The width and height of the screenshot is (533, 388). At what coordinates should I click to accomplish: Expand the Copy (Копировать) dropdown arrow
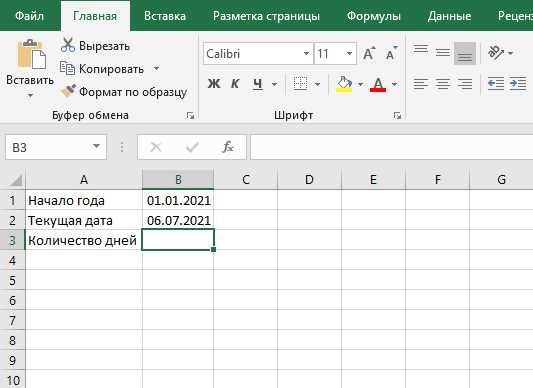coord(156,68)
